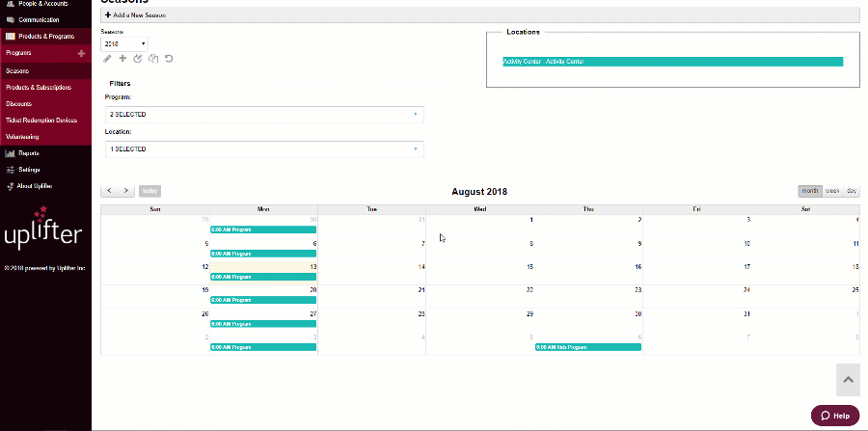Screen dimensions: 868x431
Task: Open Volunteering in the sidebar
Action: tap(21, 137)
